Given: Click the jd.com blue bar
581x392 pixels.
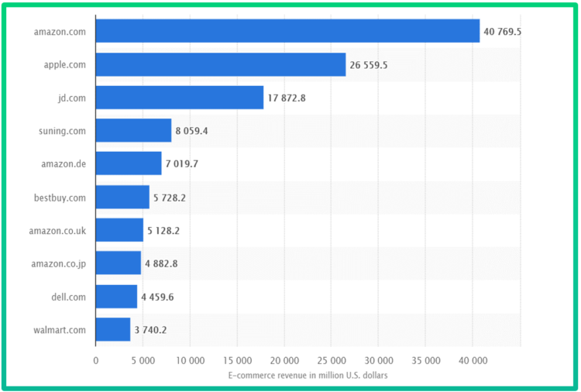Looking at the screenshot, I should point(180,98).
